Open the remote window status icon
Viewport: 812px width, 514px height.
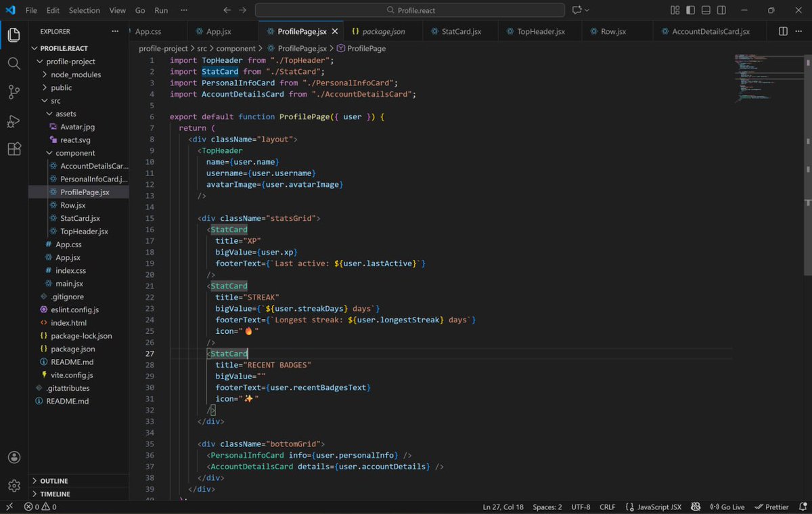coord(9,507)
